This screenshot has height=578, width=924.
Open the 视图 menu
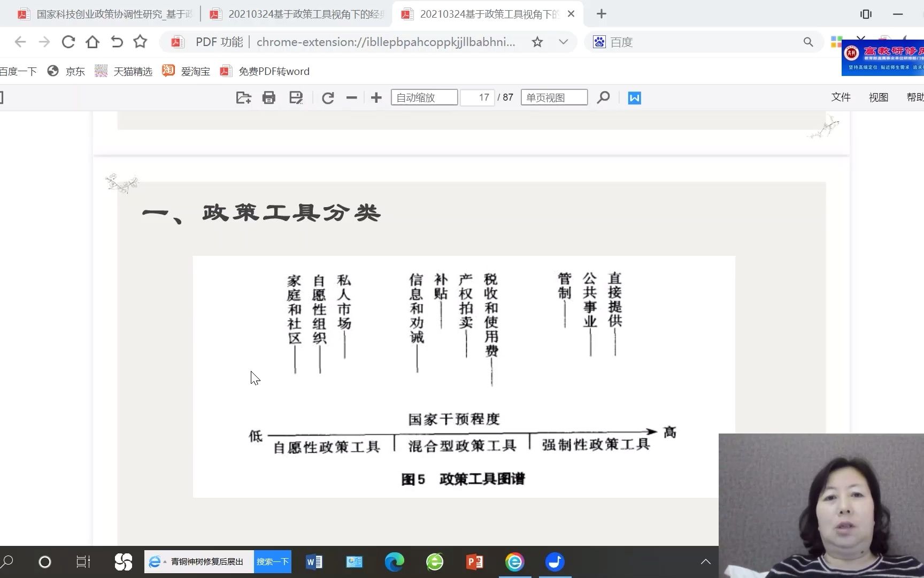click(x=878, y=97)
